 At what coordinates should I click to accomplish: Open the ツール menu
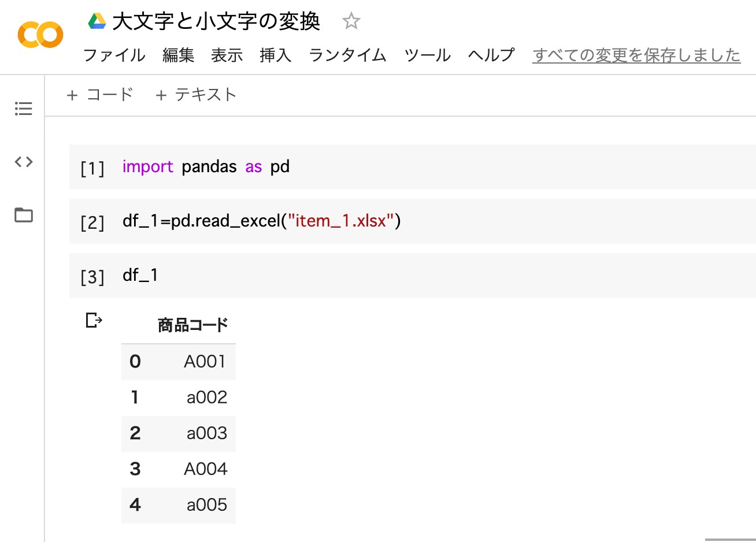pos(427,55)
